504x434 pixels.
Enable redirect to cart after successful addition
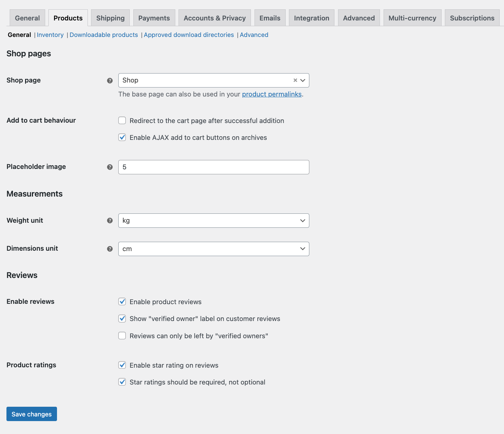tap(122, 121)
